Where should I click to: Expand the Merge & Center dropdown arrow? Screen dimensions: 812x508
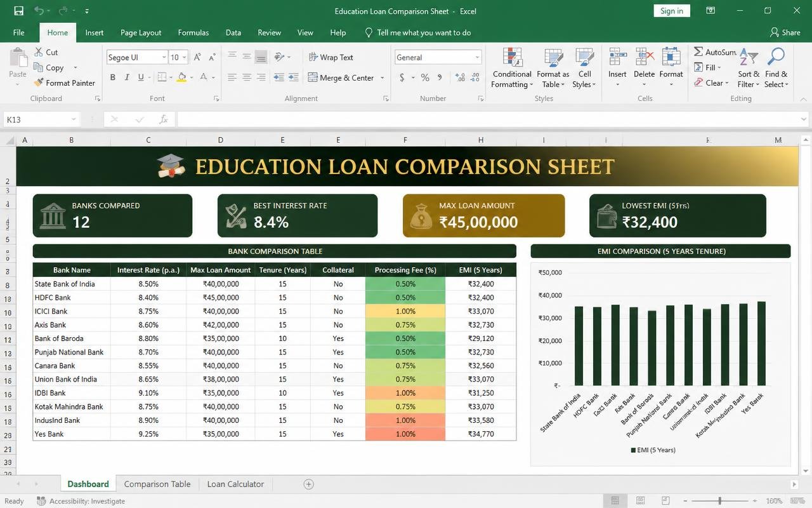383,78
